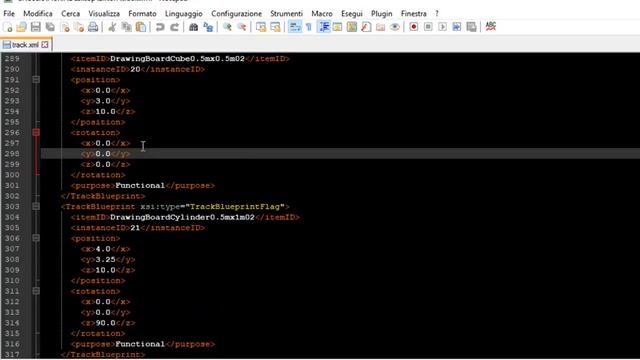Collapse the position block at line 291
The height and width of the screenshot is (360, 640).
(x=36, y=80)
